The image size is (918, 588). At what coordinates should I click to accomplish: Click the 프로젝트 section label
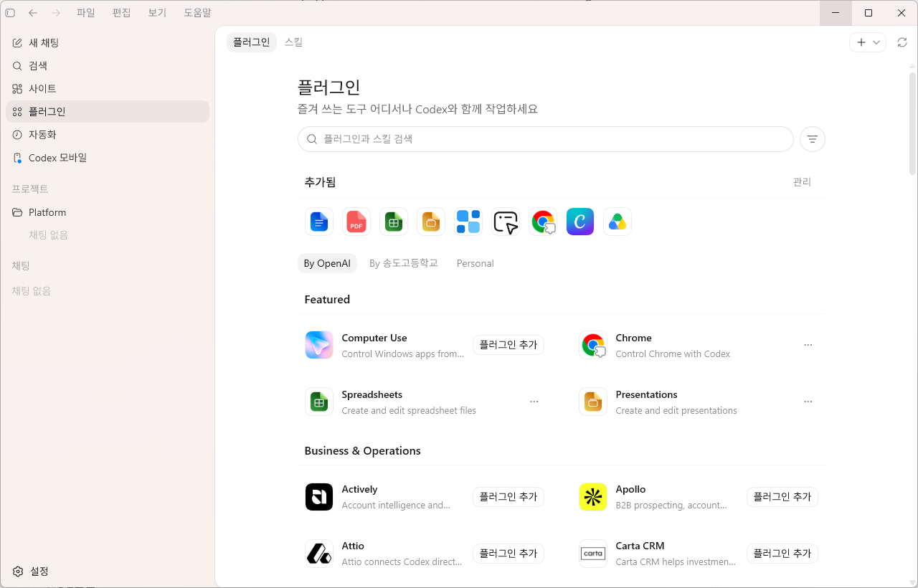[x=30, y=189]
